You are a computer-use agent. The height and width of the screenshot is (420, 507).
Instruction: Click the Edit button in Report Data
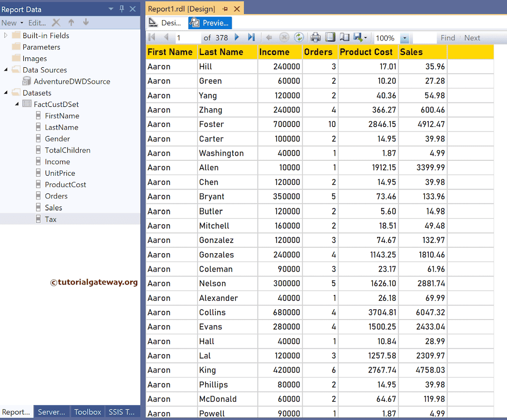tap(37, 23)
